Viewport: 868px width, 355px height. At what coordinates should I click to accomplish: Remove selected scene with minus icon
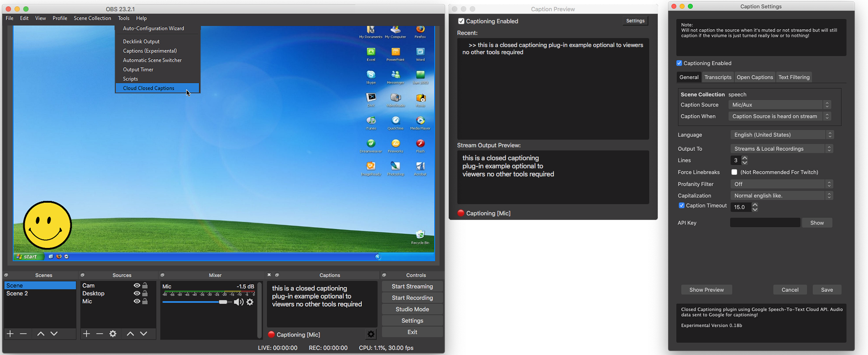pos(23,334)
